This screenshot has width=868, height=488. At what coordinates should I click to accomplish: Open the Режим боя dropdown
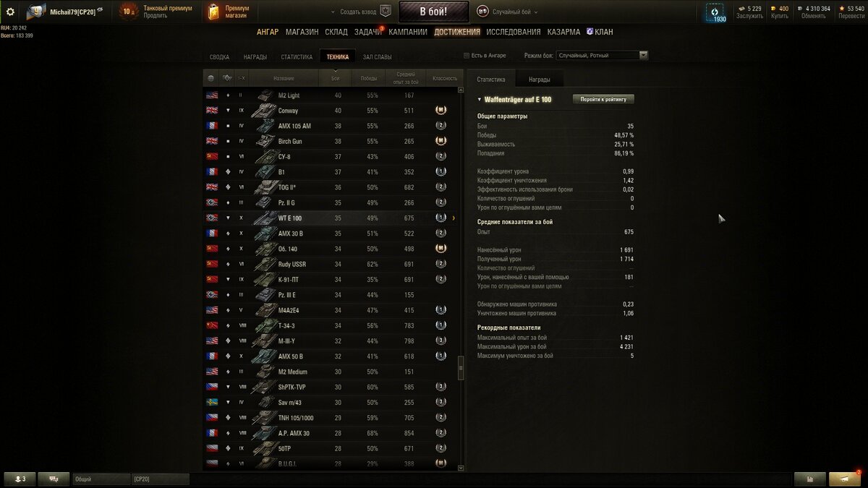(603, 55)
